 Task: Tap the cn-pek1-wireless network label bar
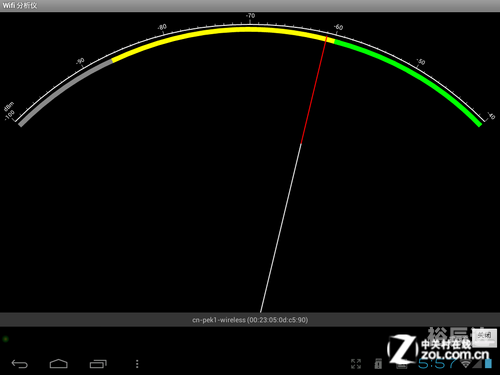click(250, 320)
